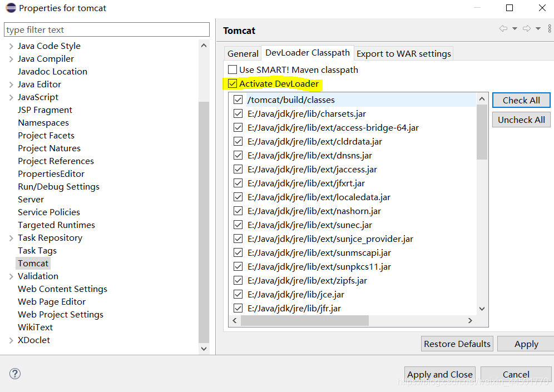The image size is (554, 392).
Task: Click the Cancel button
Action: click(516, 374)
